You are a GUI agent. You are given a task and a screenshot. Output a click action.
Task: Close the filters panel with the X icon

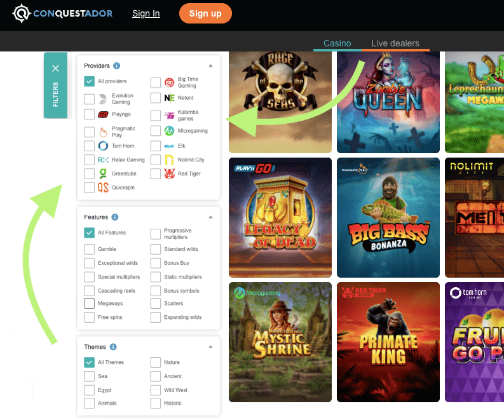click(x=55, y=69)
